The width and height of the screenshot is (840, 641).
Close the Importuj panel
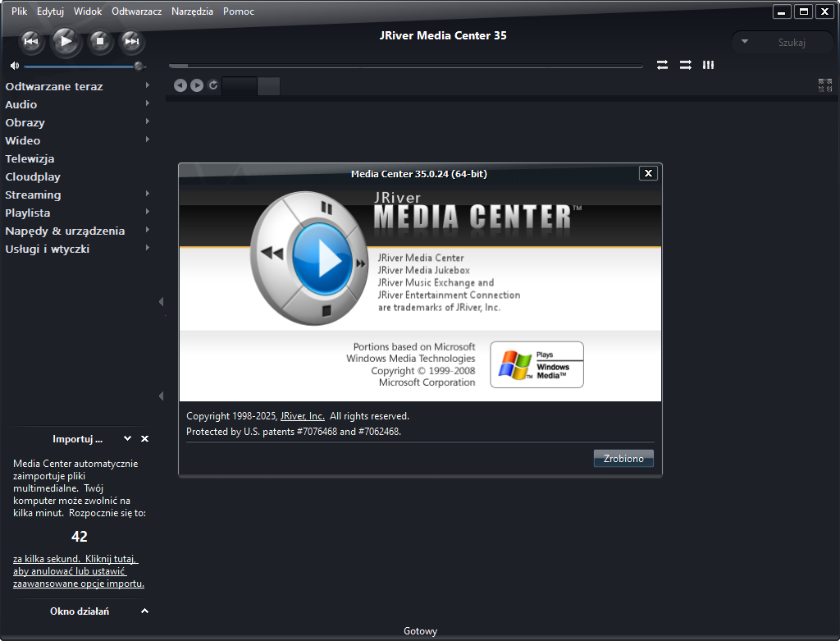(x=144, y=438)
